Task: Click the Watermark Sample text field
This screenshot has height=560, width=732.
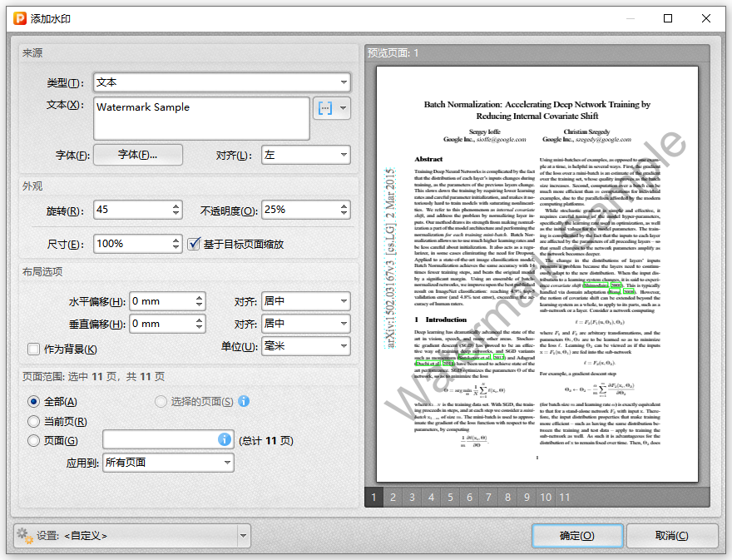Action: [x=201, y=118]
